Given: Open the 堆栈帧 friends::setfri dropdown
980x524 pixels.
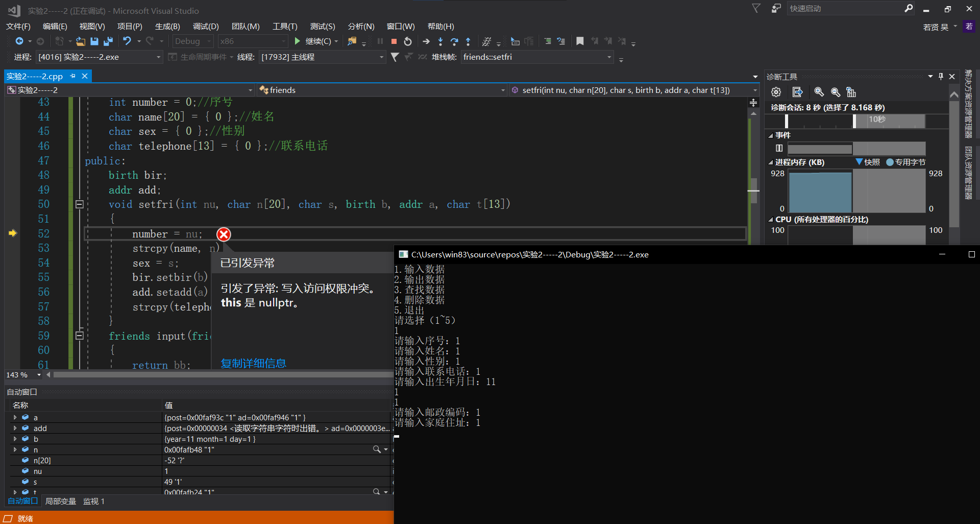Looking at the screenshot, I should point(609,57).
